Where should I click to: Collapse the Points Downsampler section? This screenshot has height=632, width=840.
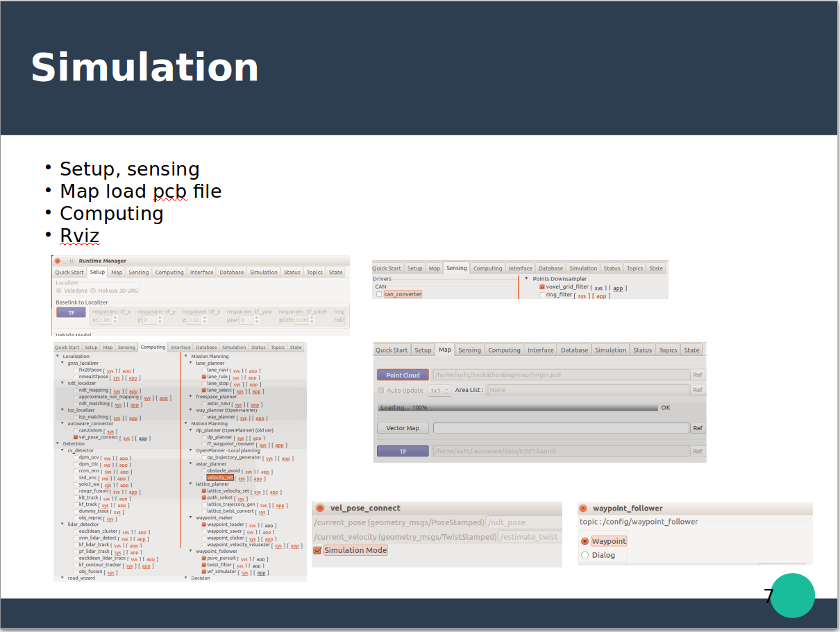(x=526, y=279)
